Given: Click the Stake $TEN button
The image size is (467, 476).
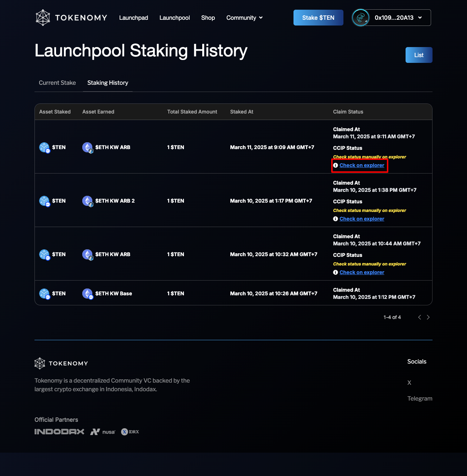Looking at the screenshot, I should click(x=318, y=18).
